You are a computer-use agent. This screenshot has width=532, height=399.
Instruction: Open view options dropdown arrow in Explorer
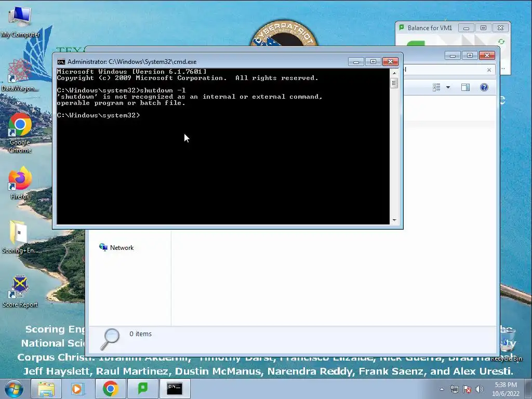(x=448, y=87)
